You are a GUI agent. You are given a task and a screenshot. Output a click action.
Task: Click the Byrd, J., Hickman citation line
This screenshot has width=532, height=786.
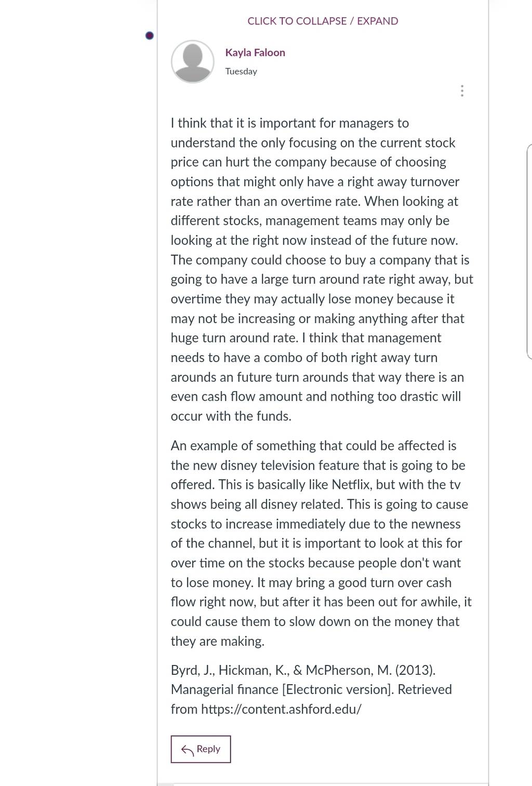pos(303,670)
